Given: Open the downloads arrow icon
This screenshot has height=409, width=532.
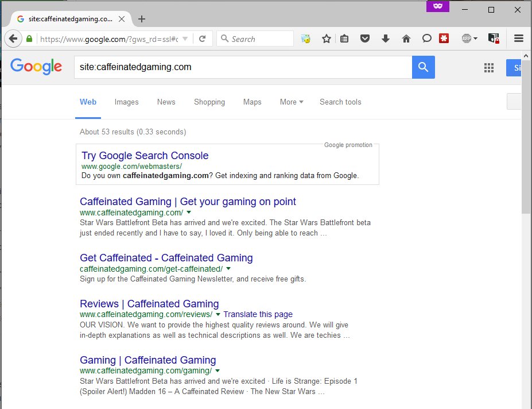Looking at the screenshot, I should [x=386, y=38].
